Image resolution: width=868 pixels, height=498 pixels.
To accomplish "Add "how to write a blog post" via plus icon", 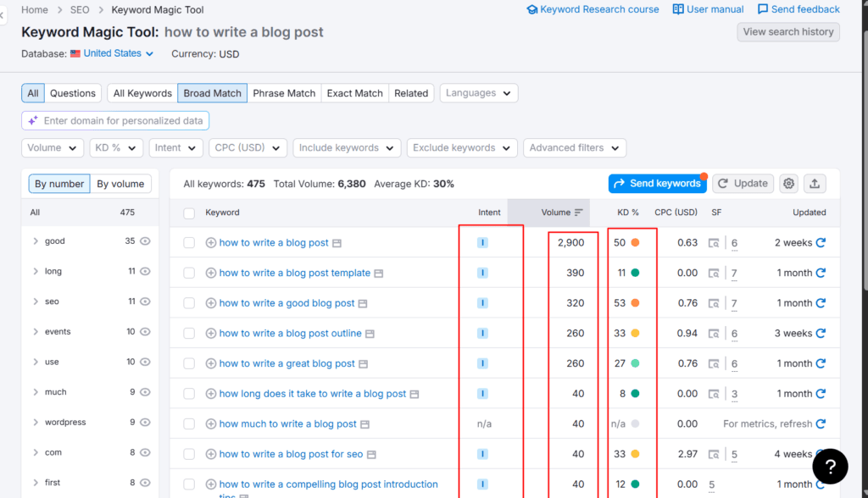I will (211, 242).
